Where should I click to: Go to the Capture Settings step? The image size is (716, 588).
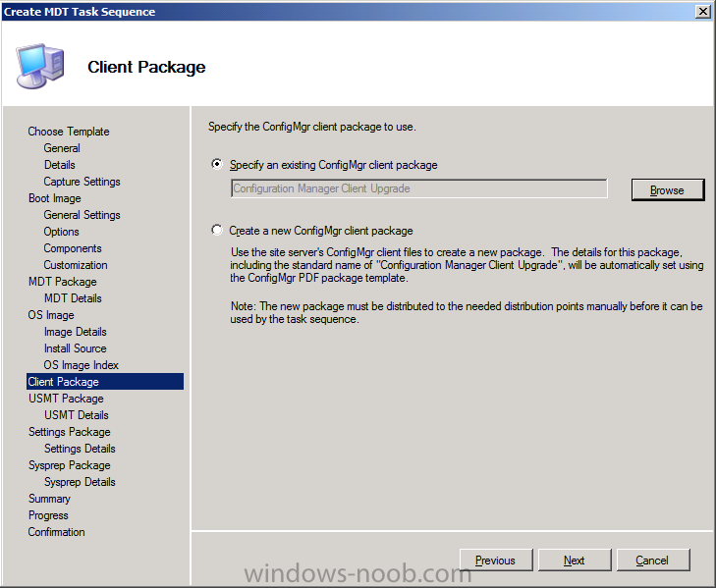point(82,182)
